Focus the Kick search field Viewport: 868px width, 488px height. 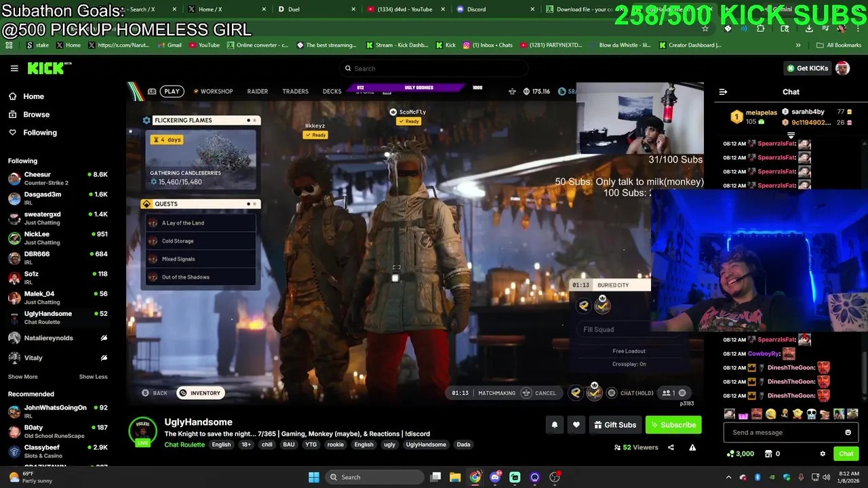434,68
